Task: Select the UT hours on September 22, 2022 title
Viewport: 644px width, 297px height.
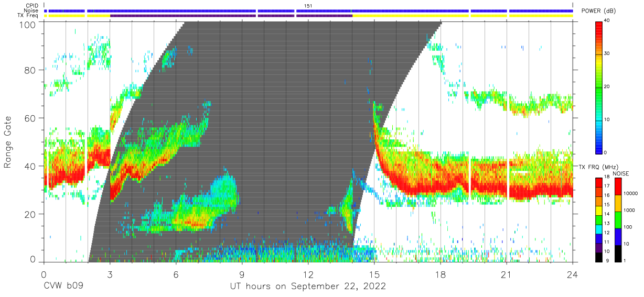Action: click(x=308, y=287)
